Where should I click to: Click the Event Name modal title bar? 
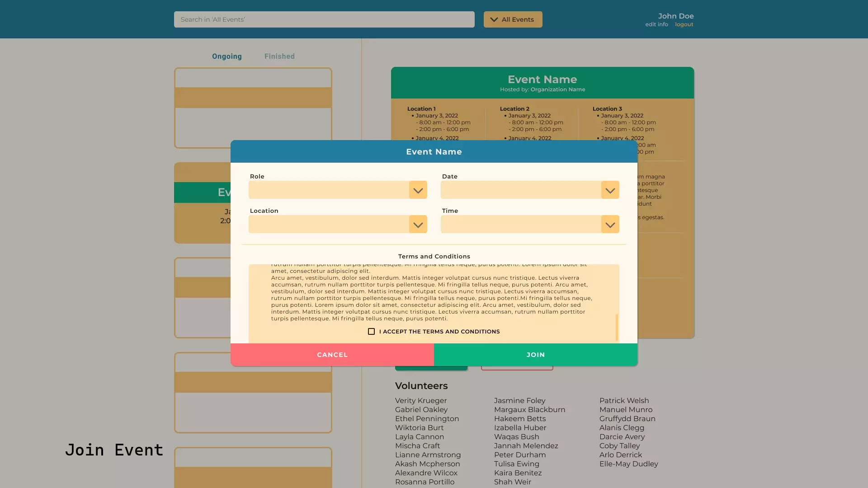[x=434, y=151]
